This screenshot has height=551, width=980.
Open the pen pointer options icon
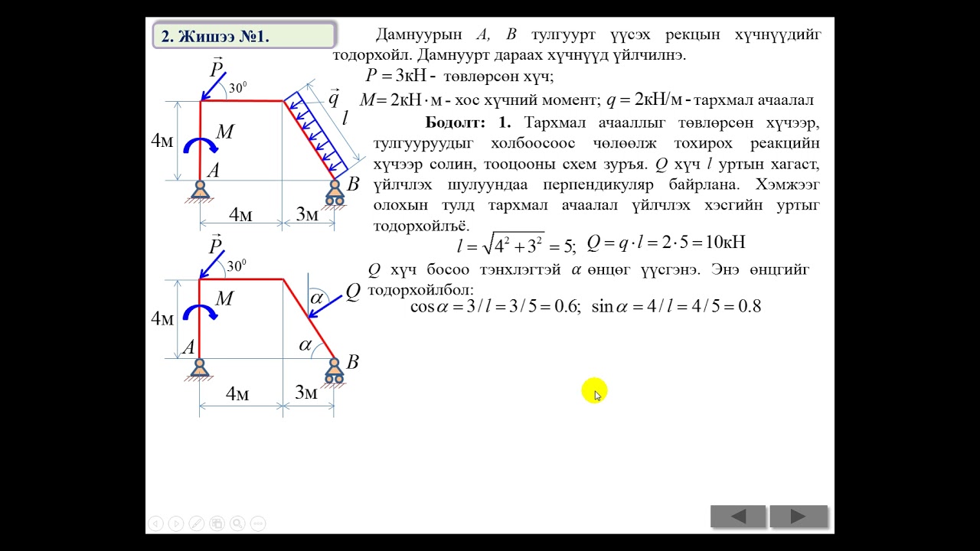pyautogui.click(x=197, y=523)
